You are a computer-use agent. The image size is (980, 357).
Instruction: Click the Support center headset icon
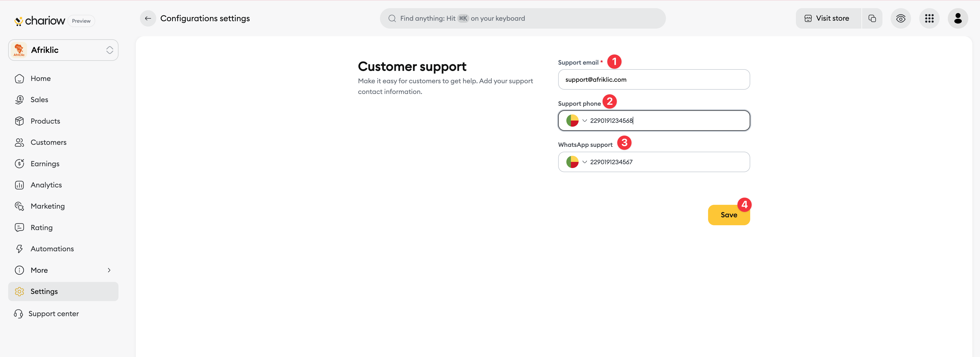[18, 314]
